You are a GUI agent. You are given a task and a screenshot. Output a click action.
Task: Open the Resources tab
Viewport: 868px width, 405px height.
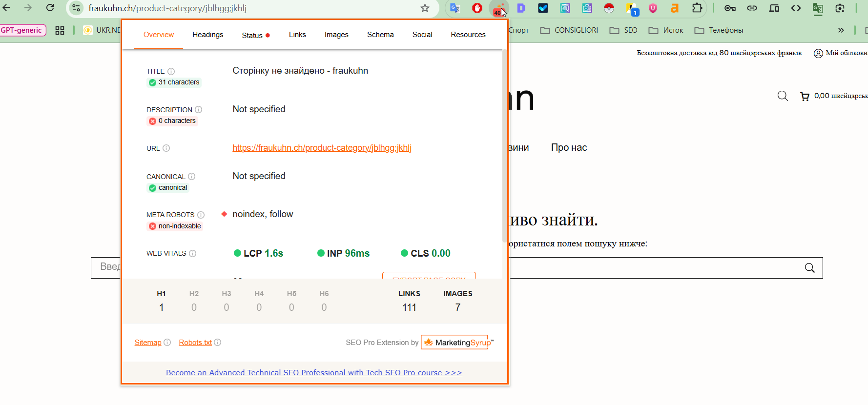click(468, 35)
